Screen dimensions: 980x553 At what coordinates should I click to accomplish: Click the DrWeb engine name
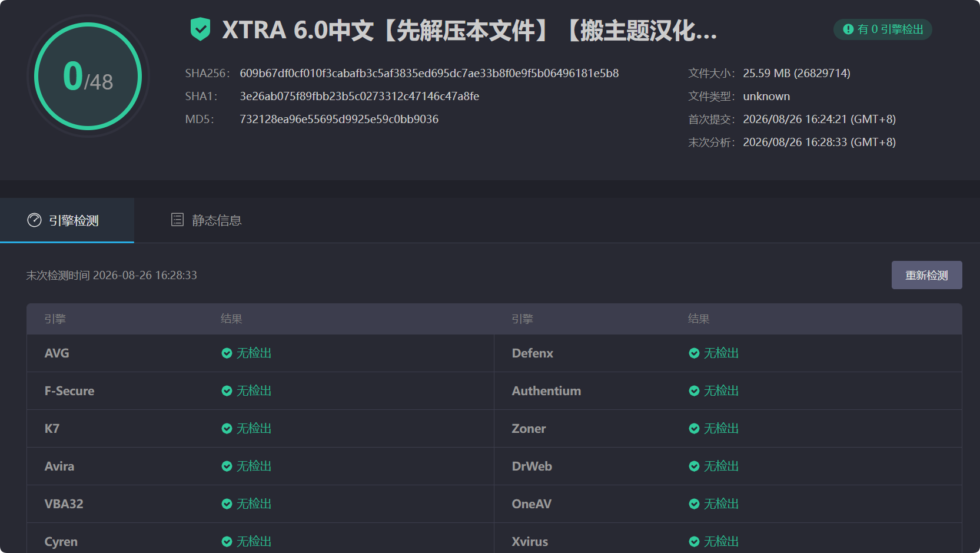coord(532,466)
